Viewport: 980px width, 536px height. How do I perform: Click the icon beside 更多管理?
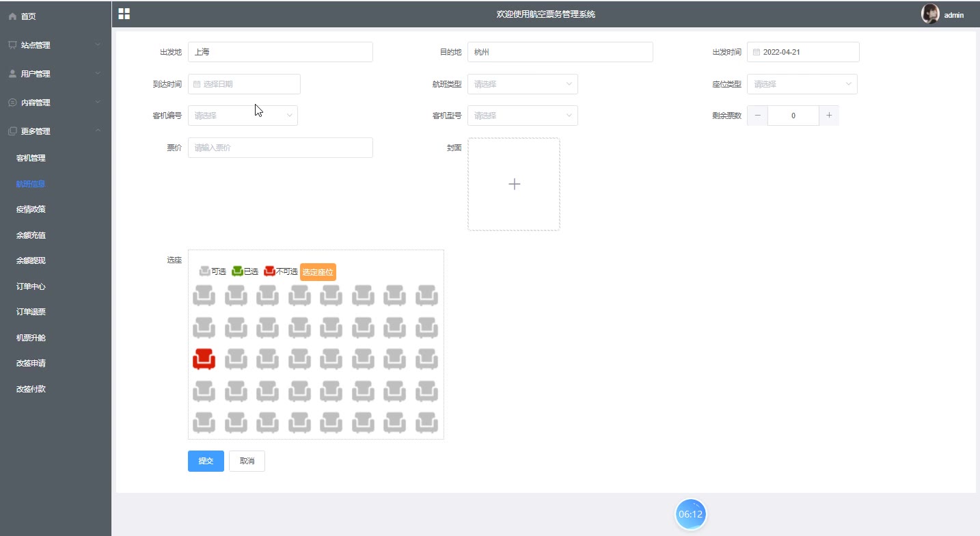point(12,131)
